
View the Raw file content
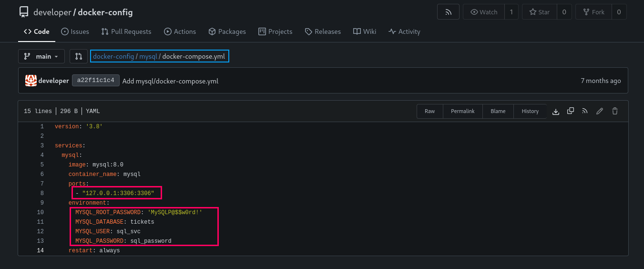[x=429, y=111]
